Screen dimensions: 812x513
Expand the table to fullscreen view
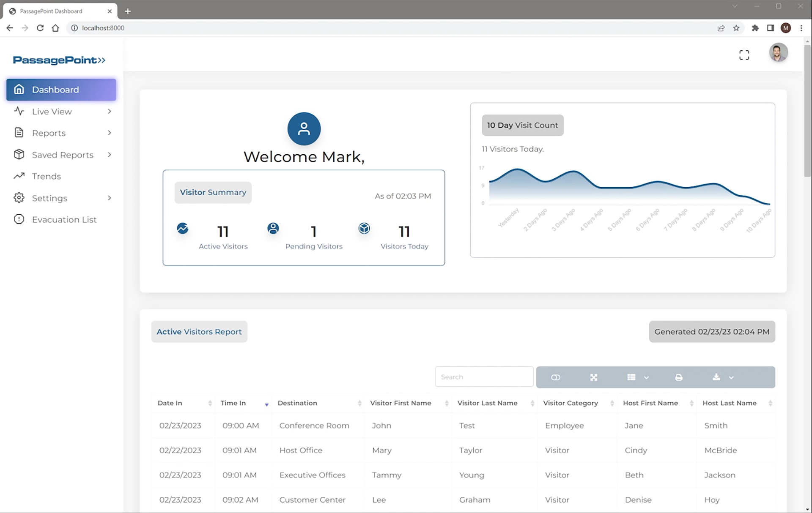tap(594, 377)
